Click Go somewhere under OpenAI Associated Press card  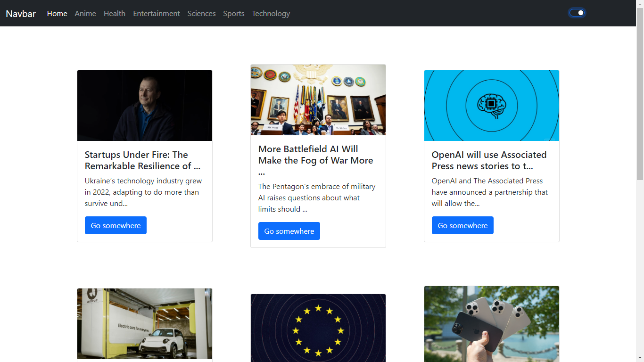coord(462,225)
